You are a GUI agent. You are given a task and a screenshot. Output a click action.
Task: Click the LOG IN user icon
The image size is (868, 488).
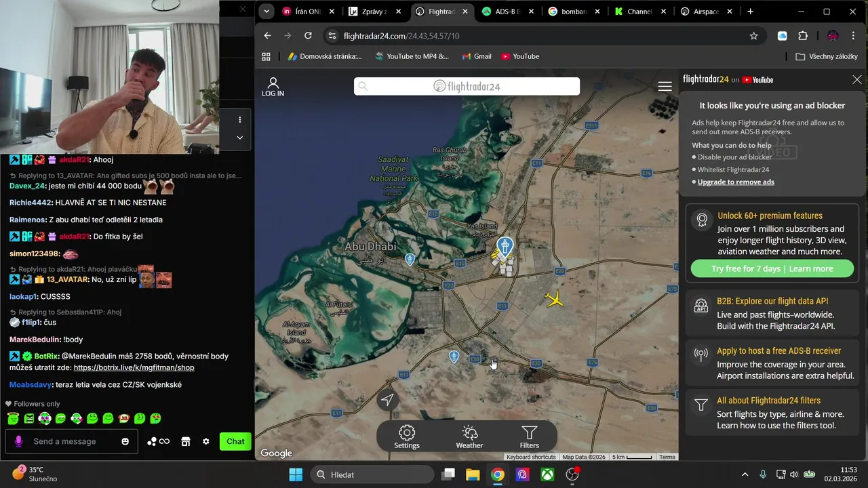coord(273,87)
